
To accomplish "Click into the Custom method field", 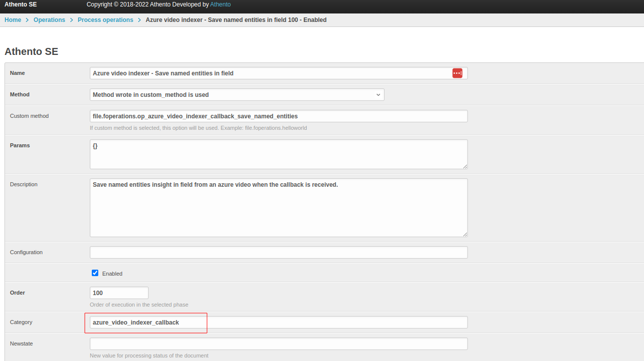I will [278, 116].
